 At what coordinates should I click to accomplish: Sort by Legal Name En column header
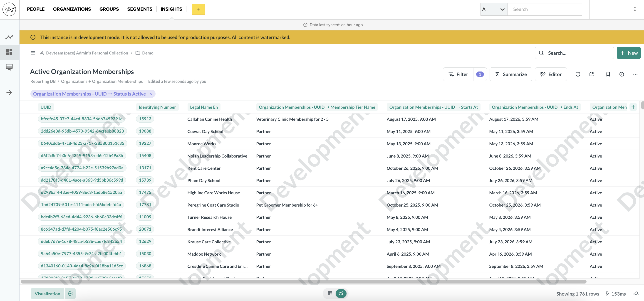pyautogui.click(x=204, y=107)
